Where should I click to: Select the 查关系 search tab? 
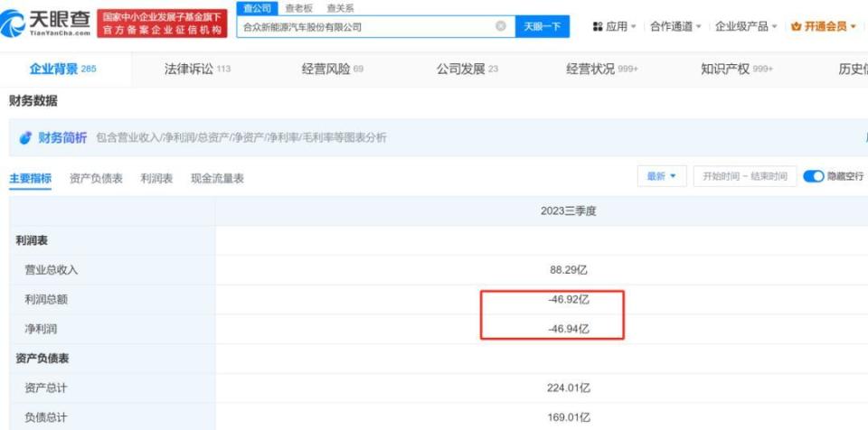pos(341,8)
